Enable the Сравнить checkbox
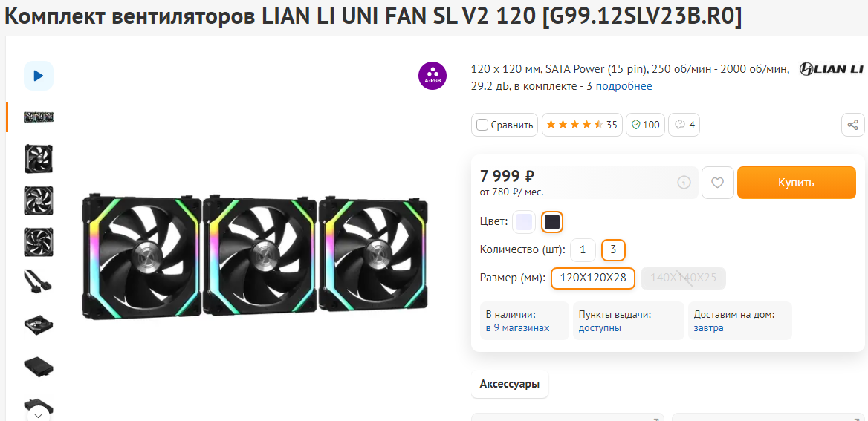Image resolution: width=868 pixels, height=421 pixels. (x=482, y=125)
